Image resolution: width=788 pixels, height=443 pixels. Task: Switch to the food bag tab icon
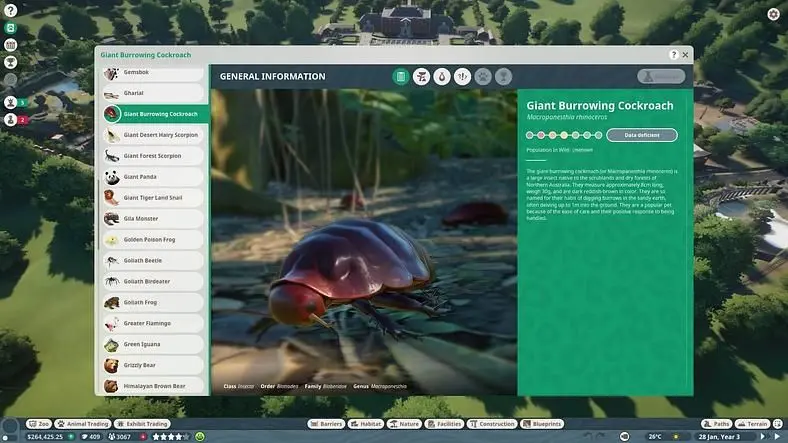pos(442,76)
